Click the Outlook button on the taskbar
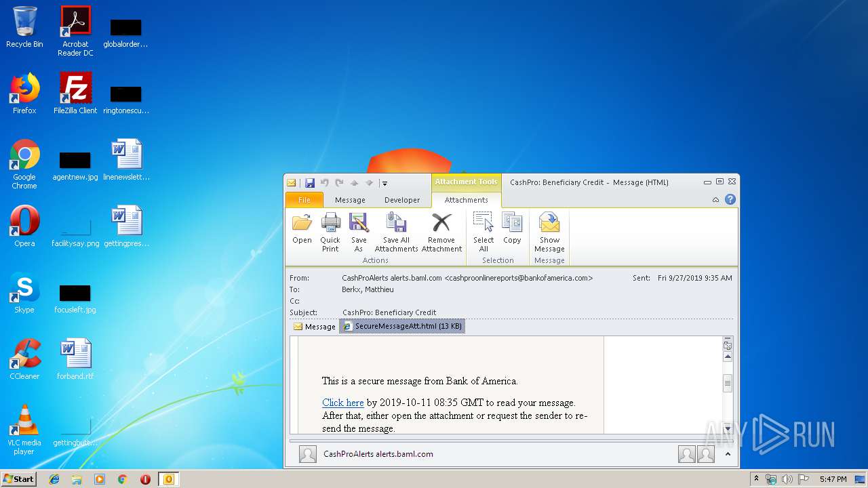The image size is (868, 488). [x=168, y=479]
